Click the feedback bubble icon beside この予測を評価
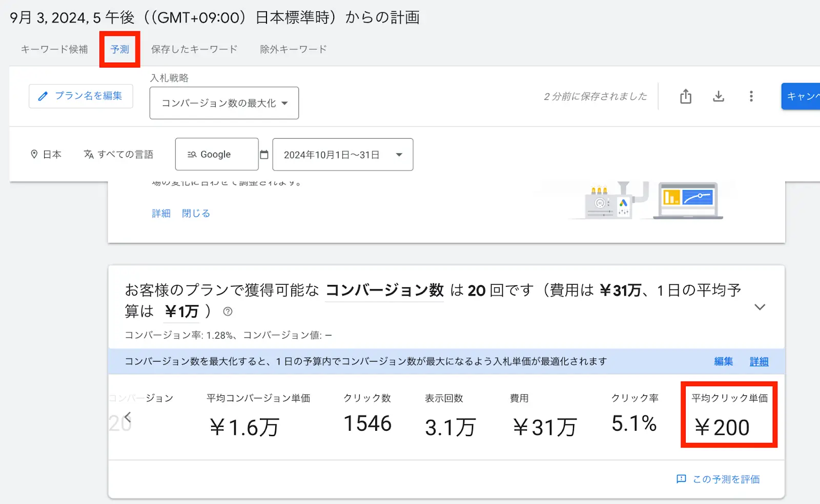The image size is (820, 504). click(x=681, y=479)
